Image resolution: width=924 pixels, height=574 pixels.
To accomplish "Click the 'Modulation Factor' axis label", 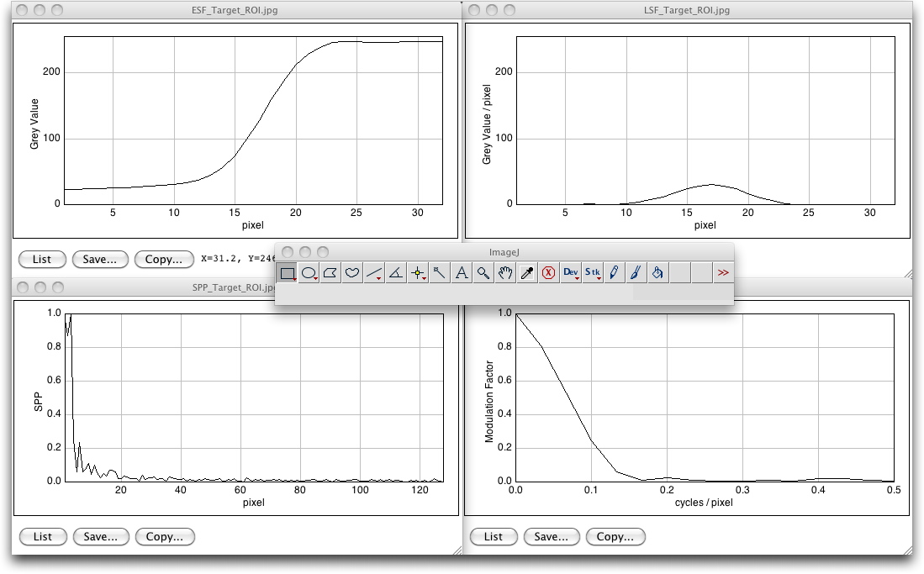I will tap(488, 402).
